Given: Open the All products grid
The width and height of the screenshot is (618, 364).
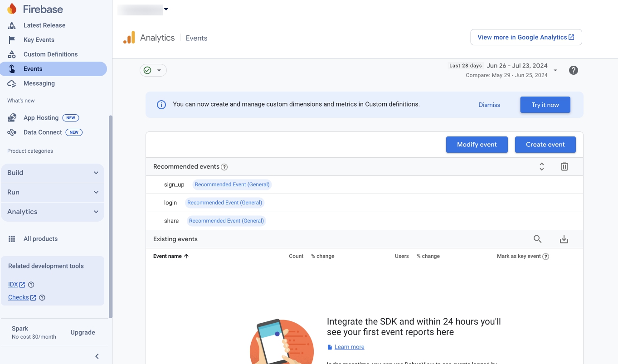Looking at the screenshot, I should (40, 239).
